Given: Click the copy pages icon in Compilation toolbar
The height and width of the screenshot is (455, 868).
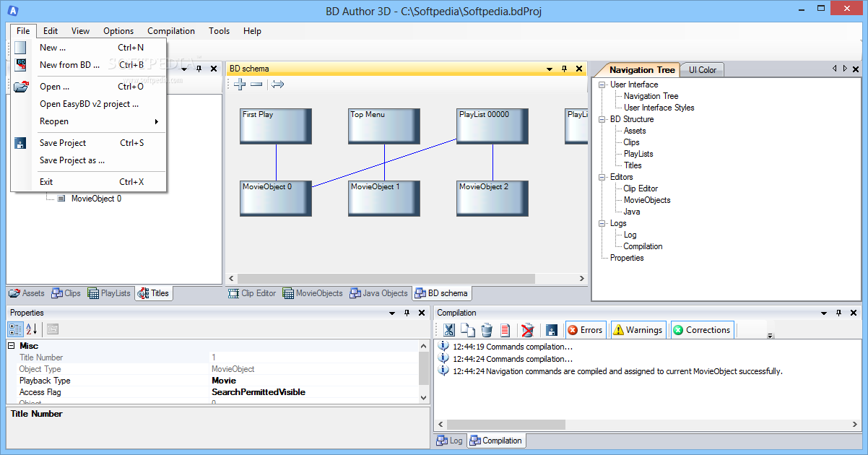Looking at the screenshot, I should (x=468, y=330).
